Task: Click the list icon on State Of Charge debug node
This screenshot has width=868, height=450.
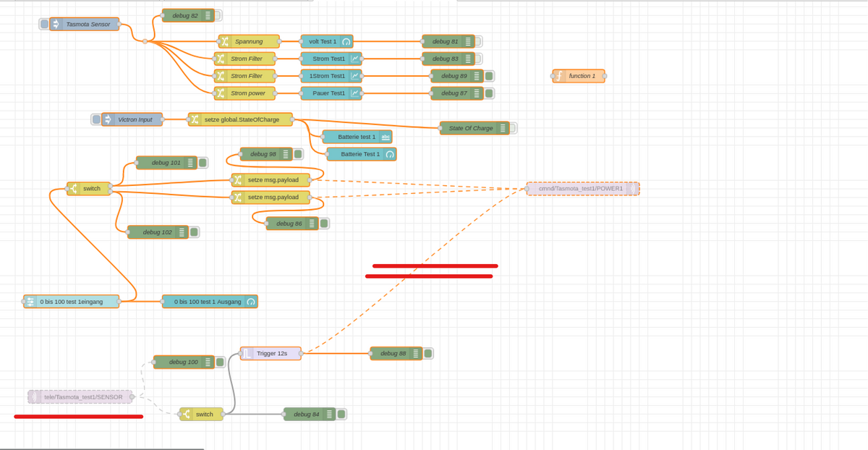Action: click(503, 128)
